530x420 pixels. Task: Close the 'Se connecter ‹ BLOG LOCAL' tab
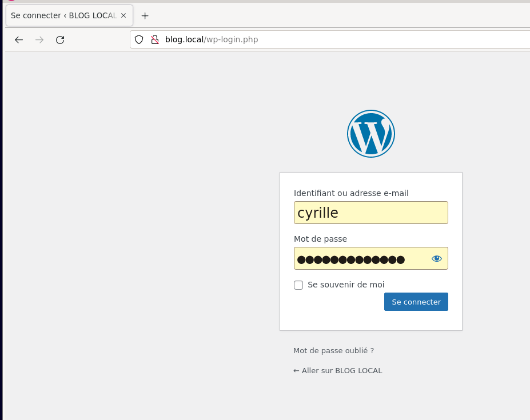coord(123,16)
